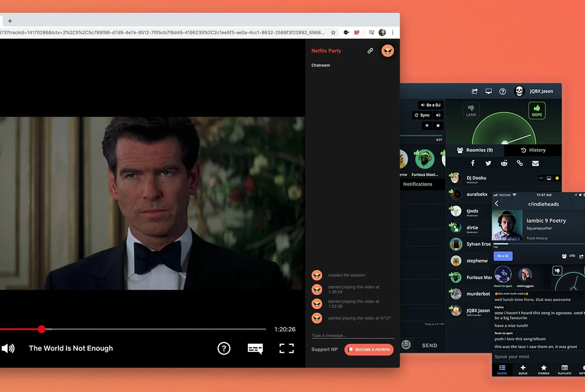Open emoji picker smiley icon
585x392 pixels.
[406, 345]
